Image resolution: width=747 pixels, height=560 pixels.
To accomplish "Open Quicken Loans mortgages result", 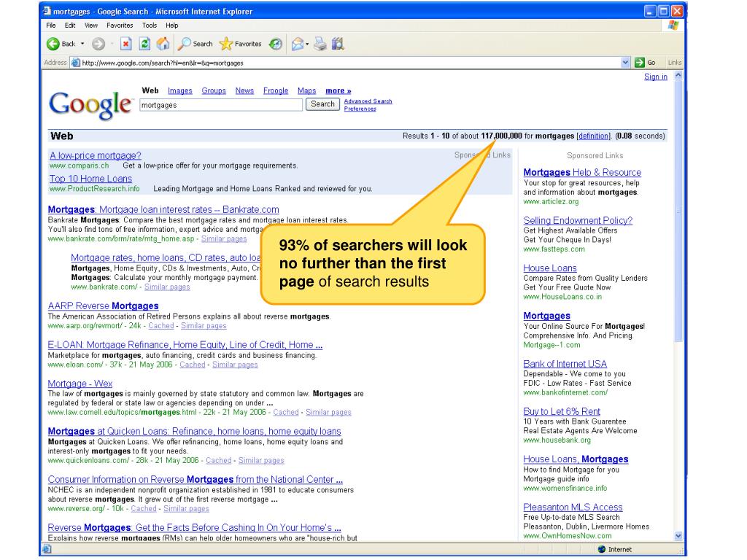I will pyautogui.click(x=194, y=431).
